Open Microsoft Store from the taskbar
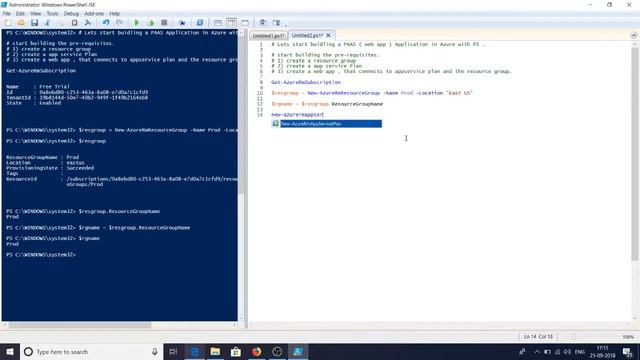The image size is (640, 360). point(236,351)
